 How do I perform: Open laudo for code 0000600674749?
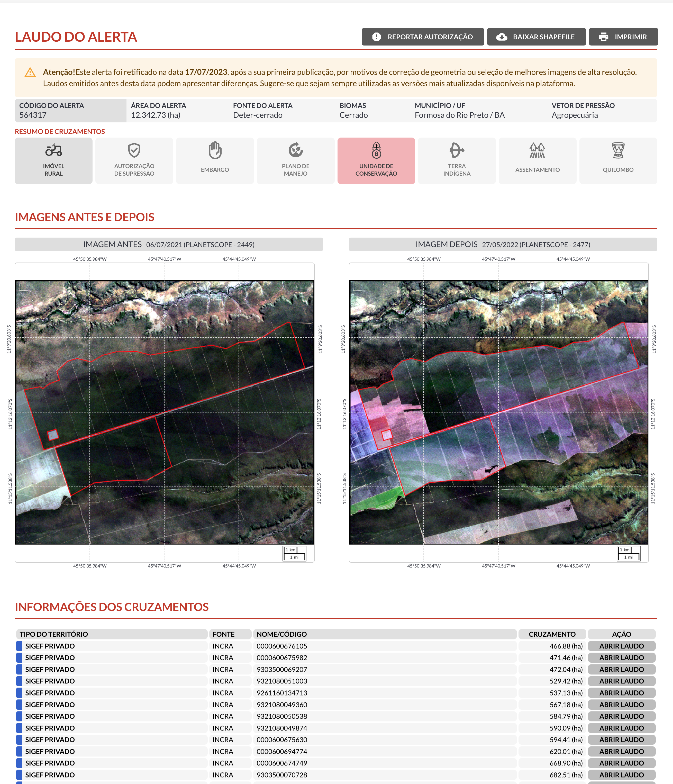pyautogui.click(x=621, y=763)
